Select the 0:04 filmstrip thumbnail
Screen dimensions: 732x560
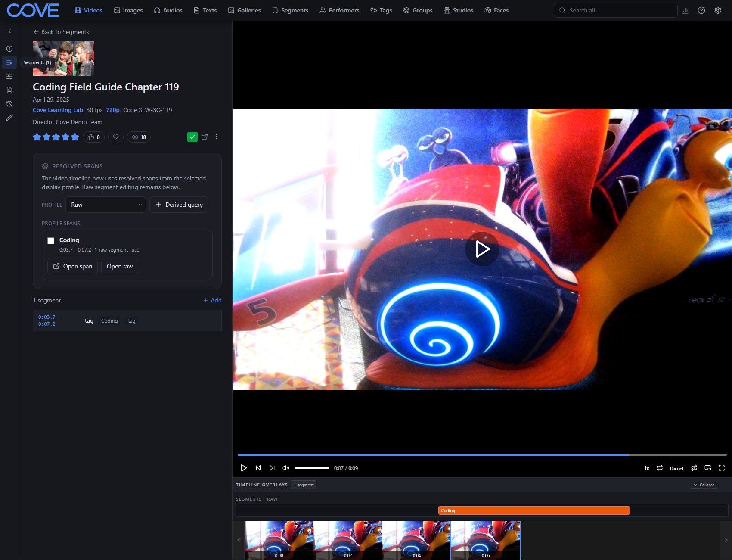pyautogui.click(x=417, y=540)
